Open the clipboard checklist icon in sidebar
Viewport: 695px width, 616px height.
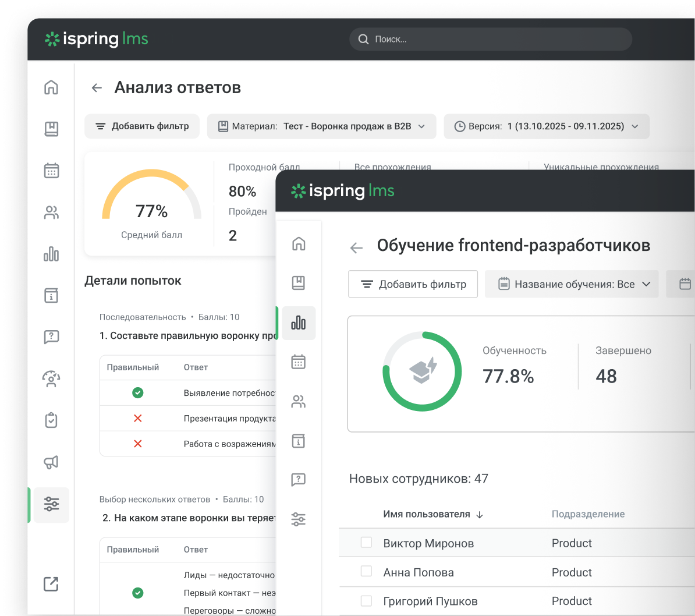[x=51, y=420]
